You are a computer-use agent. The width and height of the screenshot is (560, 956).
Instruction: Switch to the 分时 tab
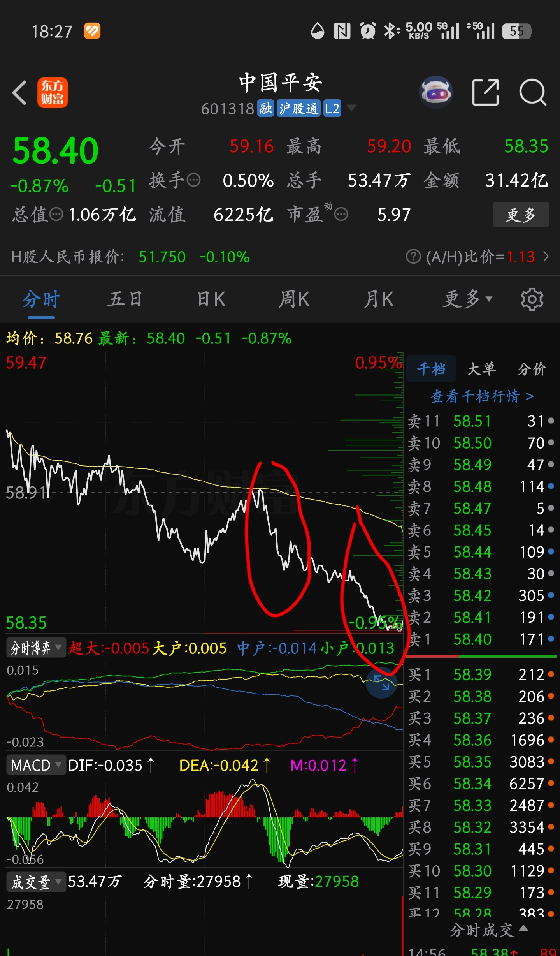(x=42, y=299)
